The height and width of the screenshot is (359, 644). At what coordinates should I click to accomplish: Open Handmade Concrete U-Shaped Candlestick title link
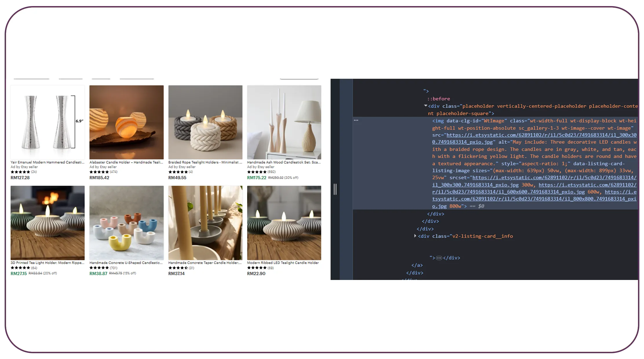coord(126,263)
